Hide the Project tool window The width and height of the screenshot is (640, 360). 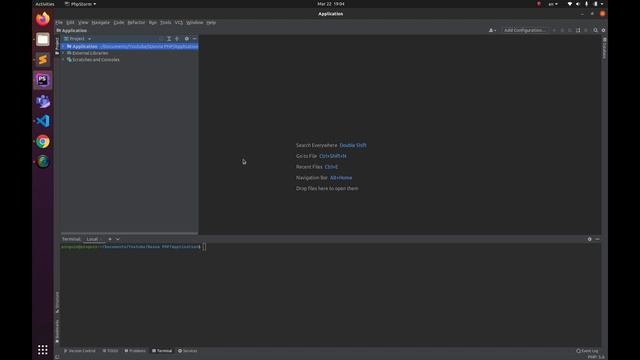[195, 39]
